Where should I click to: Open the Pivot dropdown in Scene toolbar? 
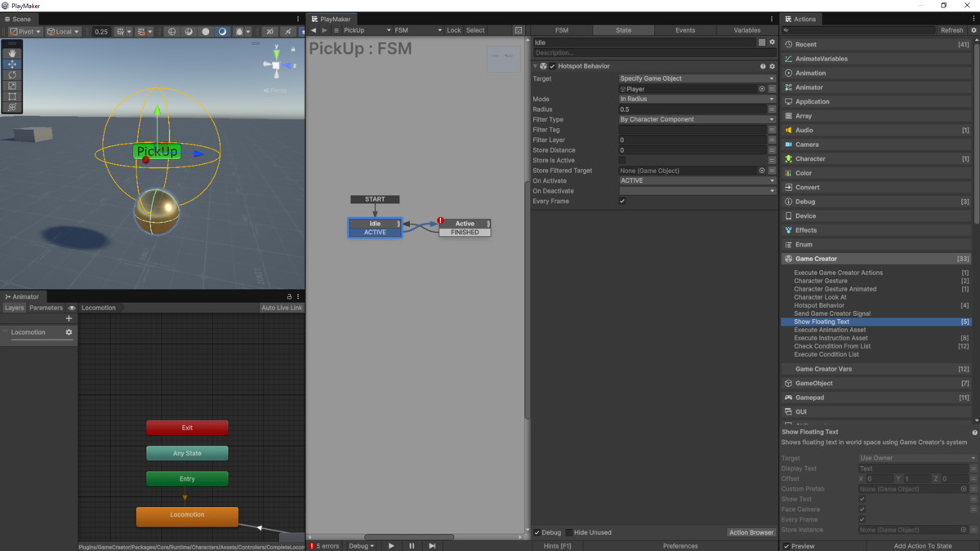pyautogui.click(x=25, y=32)
